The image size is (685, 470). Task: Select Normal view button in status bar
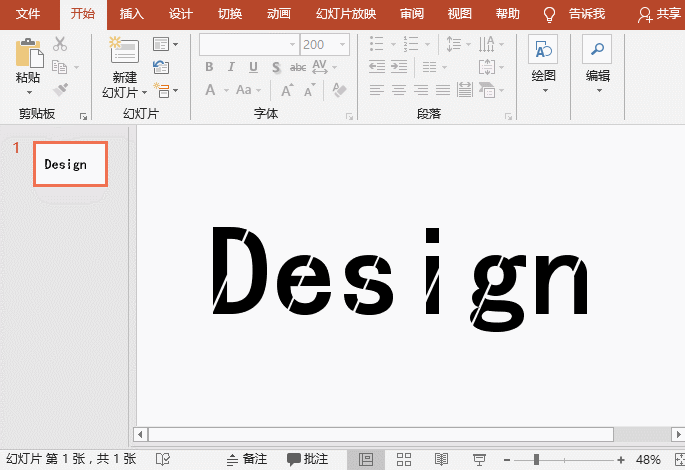pyautogui.click(x=366, y=459)
